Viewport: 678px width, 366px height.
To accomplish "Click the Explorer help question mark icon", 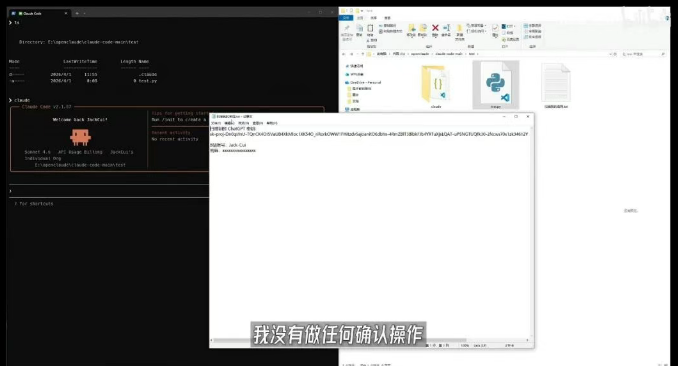I will point(668,18).
